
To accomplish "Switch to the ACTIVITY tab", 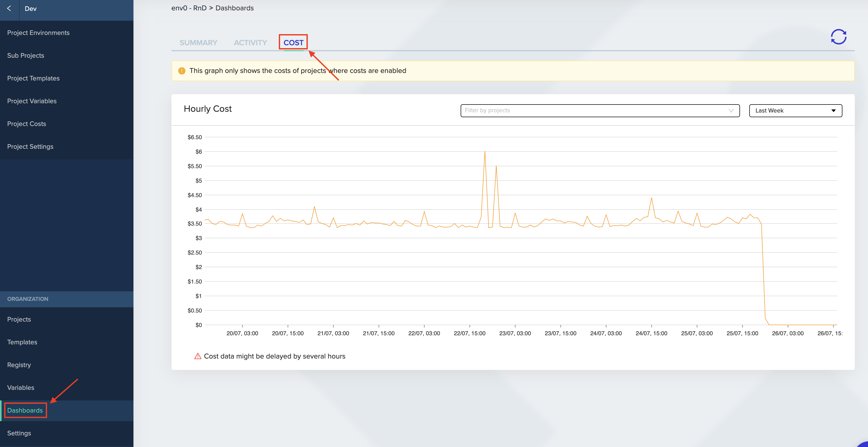I will click(250, 43).
